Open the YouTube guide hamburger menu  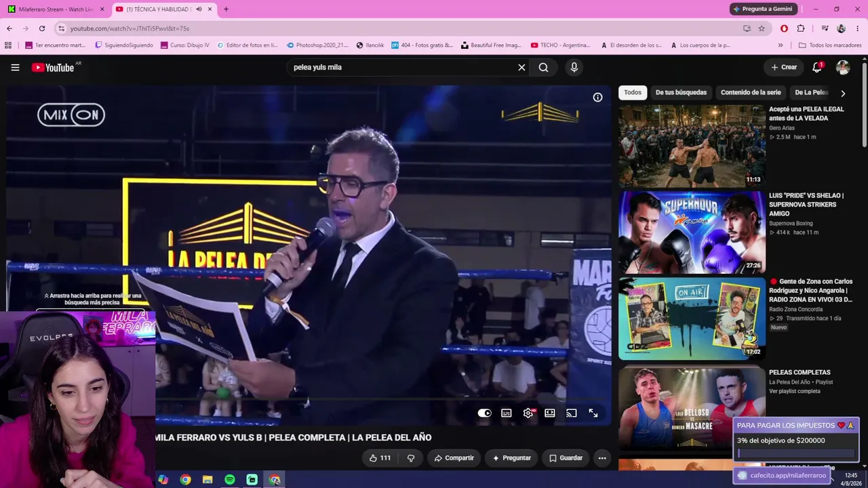(x=15, y=67)
